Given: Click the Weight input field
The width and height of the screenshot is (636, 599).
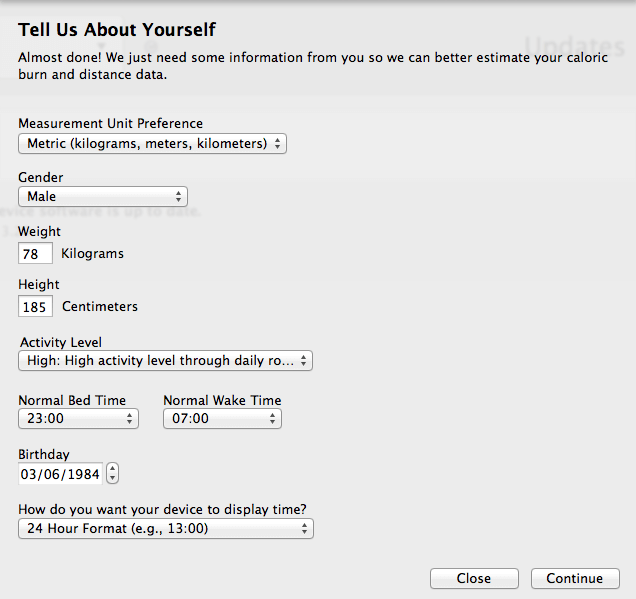Looking at the screenshot, I should 35,254.
